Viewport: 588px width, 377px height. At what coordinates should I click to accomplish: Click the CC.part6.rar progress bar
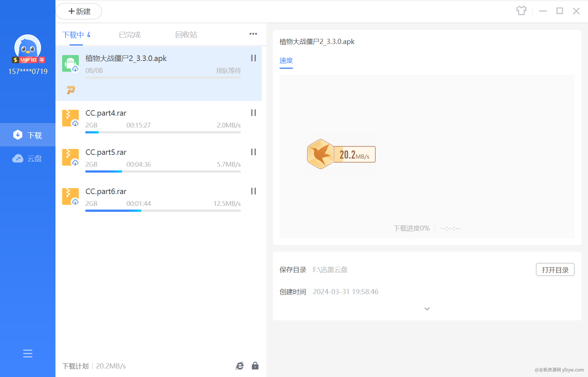tap(163, 211)
